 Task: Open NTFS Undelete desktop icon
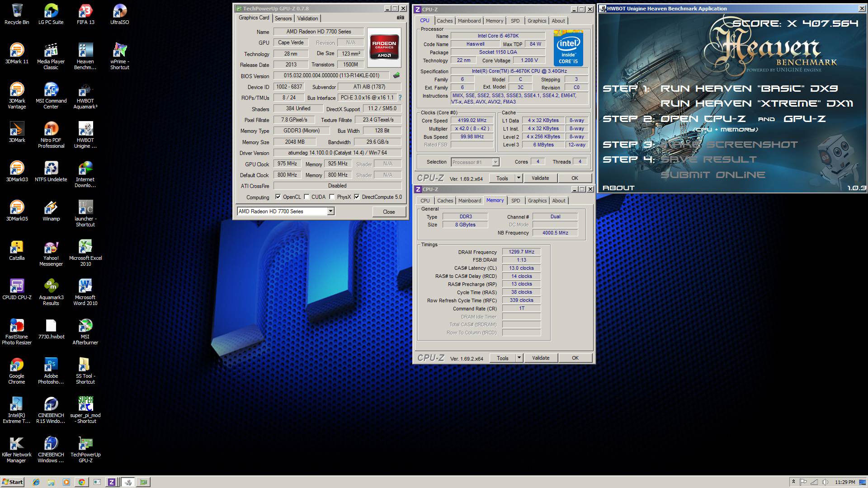tap(51, 171)
